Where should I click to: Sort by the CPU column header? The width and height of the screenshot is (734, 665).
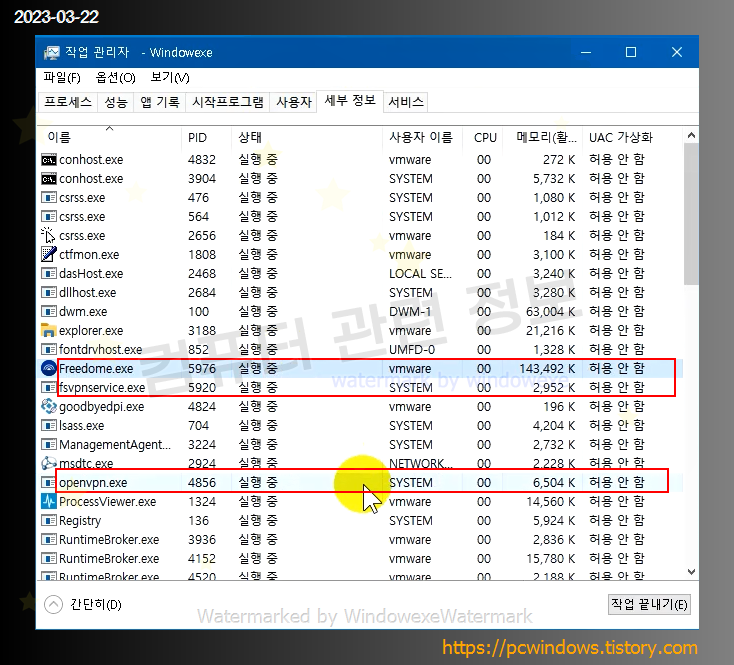point(483,138)
